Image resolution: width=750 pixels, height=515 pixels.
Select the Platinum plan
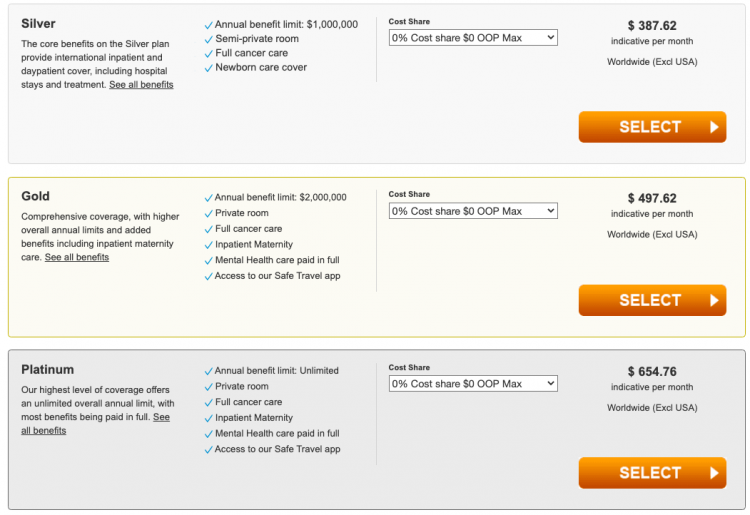coord(651,473)
